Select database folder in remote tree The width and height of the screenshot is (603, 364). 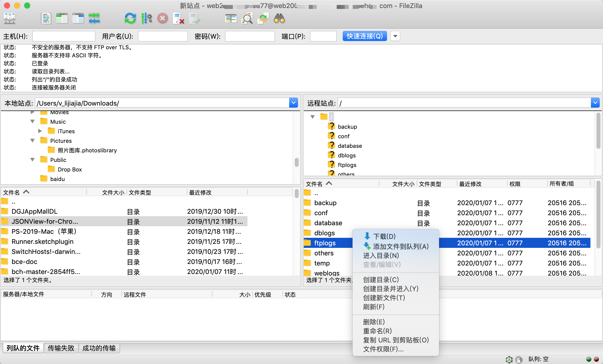pyautogui.click(x=350, y=146)
